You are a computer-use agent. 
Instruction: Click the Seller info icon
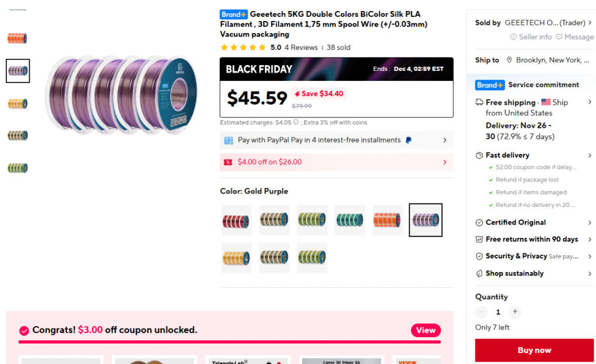pos(513,37)
